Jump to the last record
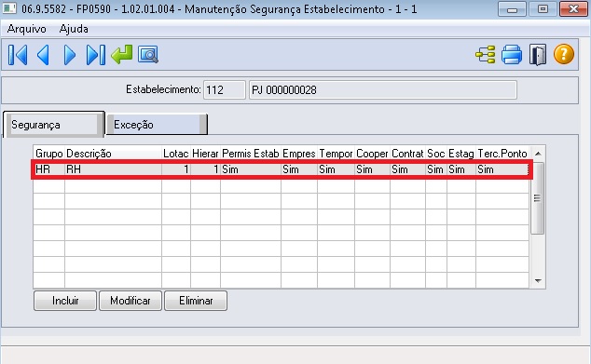591x364 pixels. 96,55
